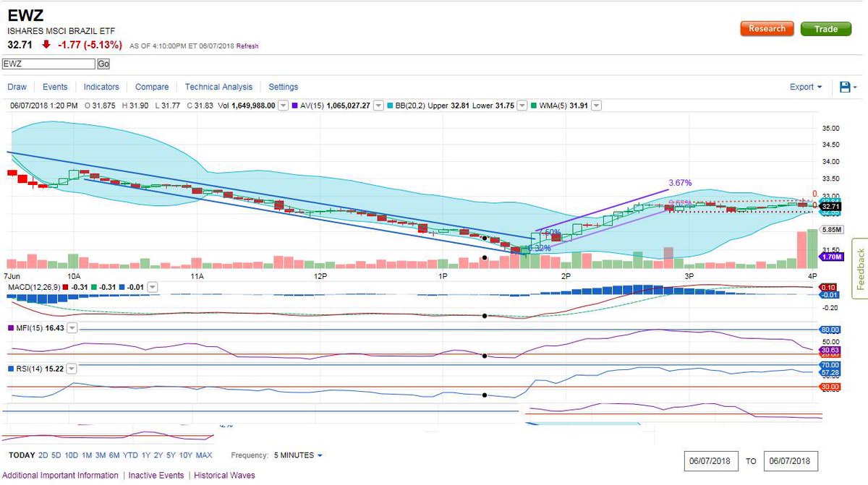Select the 2Y time range

click(x=159, y=455)
